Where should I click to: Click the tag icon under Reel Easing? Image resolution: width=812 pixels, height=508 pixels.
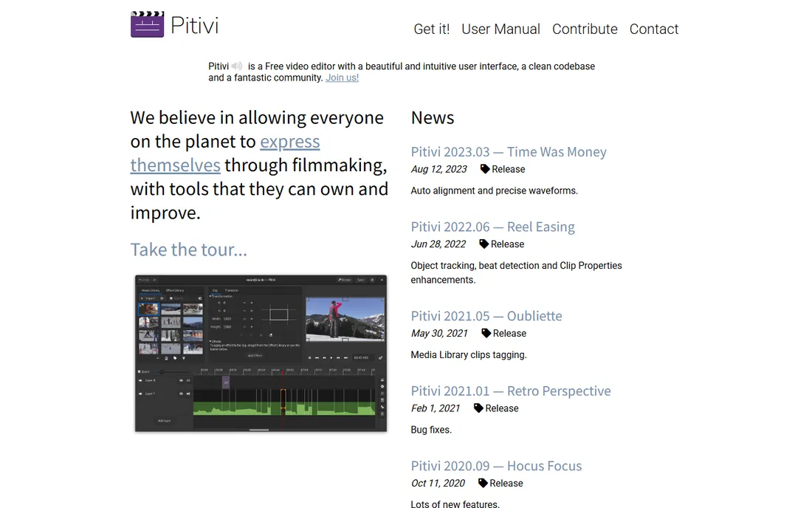coord(484,244)
